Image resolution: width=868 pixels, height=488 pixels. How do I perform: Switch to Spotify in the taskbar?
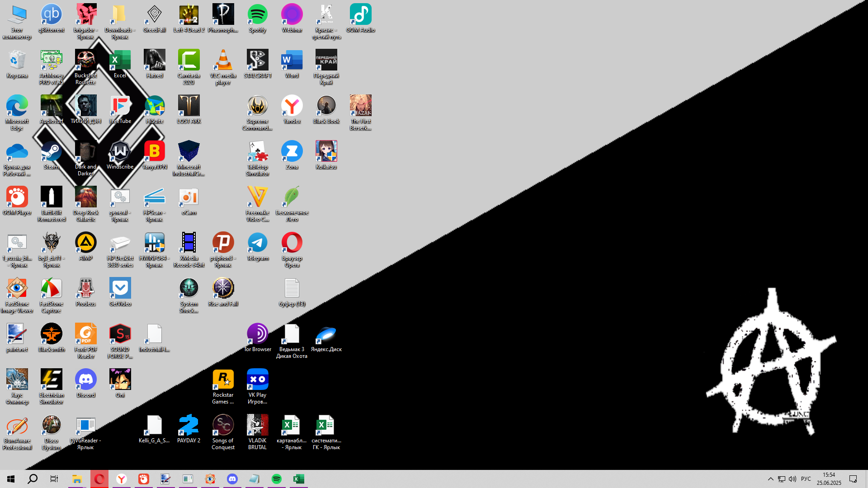point(276,479)
